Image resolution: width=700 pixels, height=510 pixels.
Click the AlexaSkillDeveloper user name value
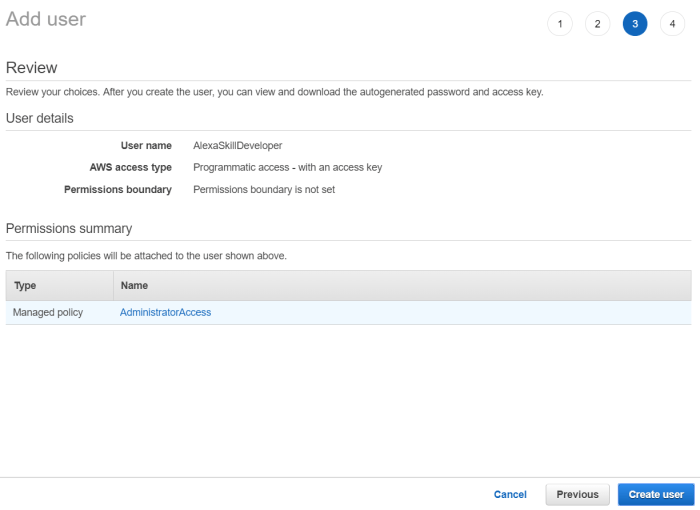(237, 146)
